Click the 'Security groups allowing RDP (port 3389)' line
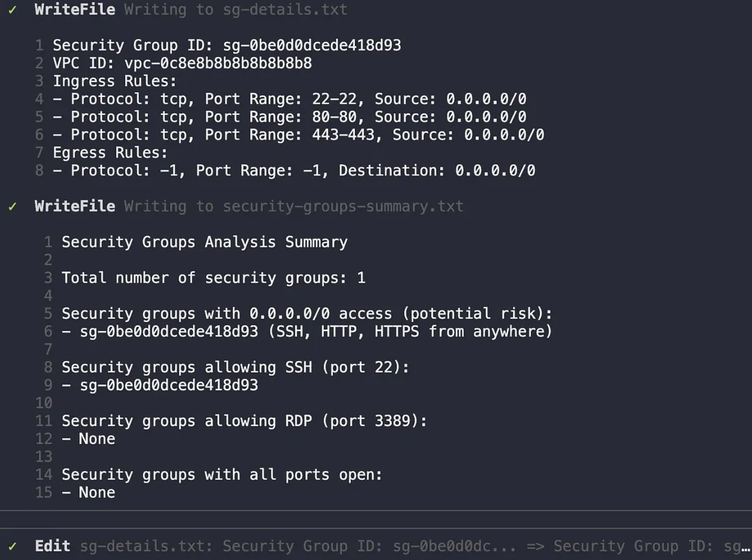 point(244,421)
